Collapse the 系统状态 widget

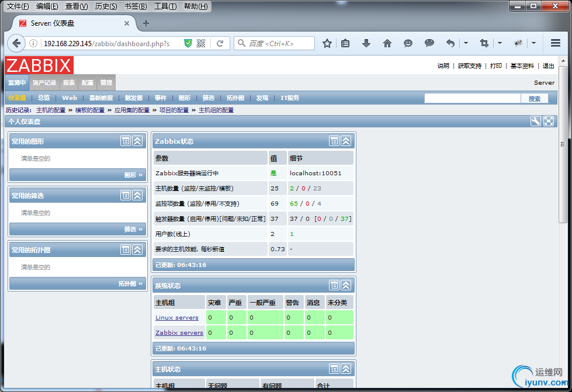pyautogui.click(x=346, y=285)
